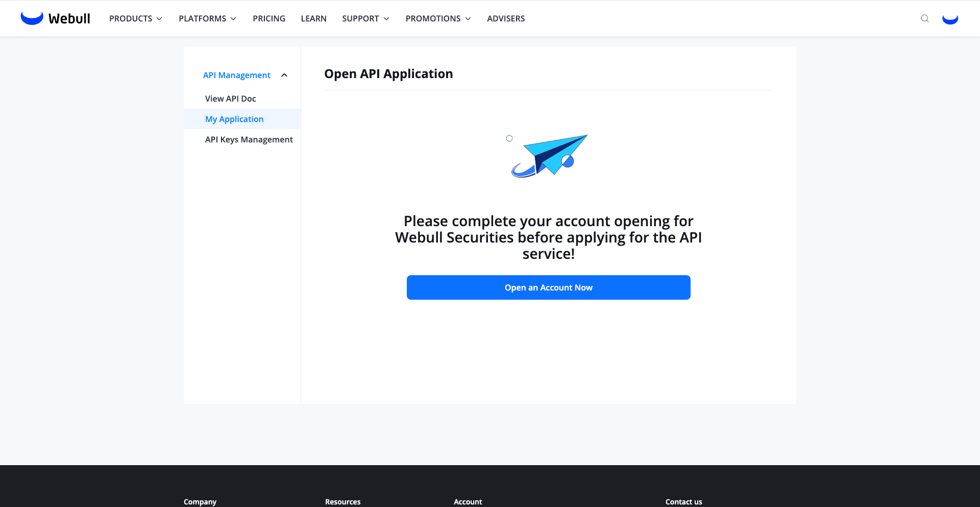The width and height of the screenshot is (980, 507).
Task: Collapse the API Management section chevron
Action: click(x=284, y=75)
